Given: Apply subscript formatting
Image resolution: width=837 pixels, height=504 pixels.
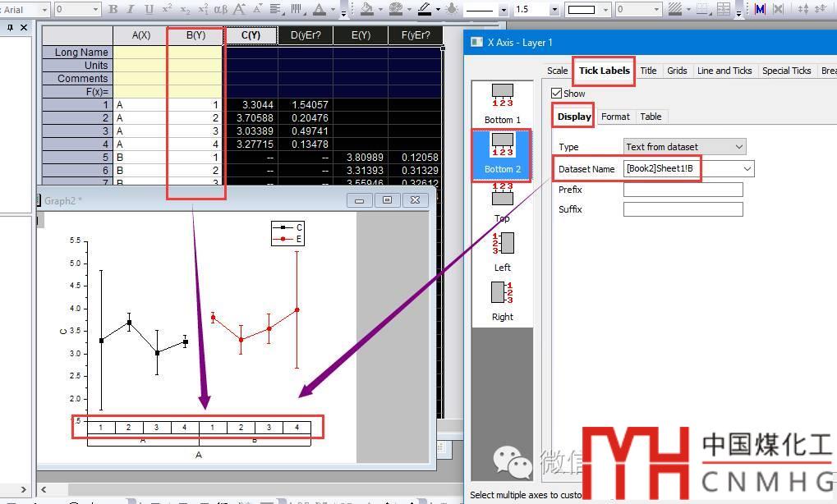Looking at the screenshot, I should tap(185, 9).
